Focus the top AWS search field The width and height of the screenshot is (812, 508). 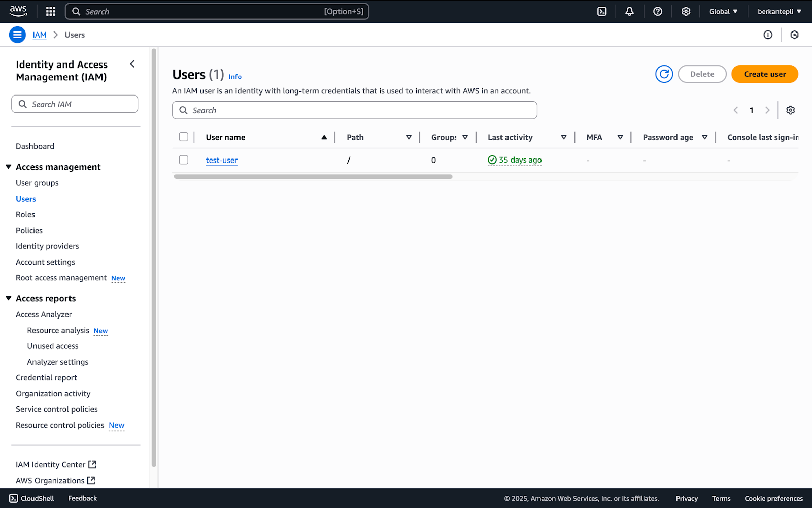click(x=217, y=11)
